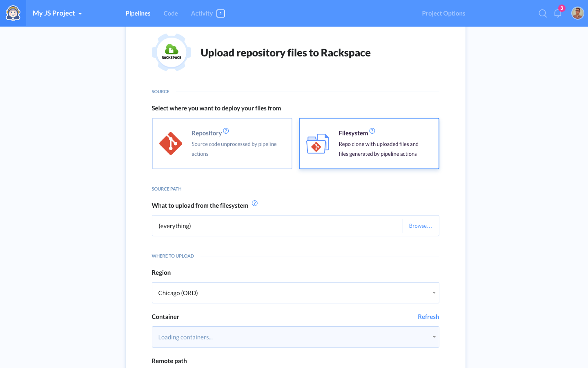
Task: Select the Filesystem source option card
Action: 369,144
